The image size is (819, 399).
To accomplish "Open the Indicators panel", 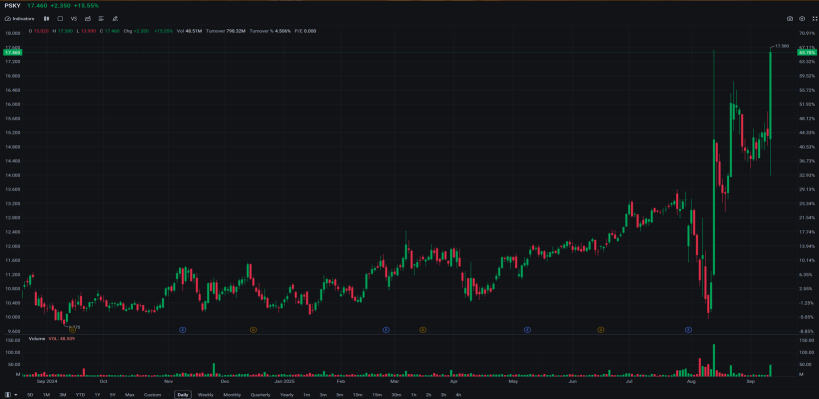I will (x=20, y=18).
